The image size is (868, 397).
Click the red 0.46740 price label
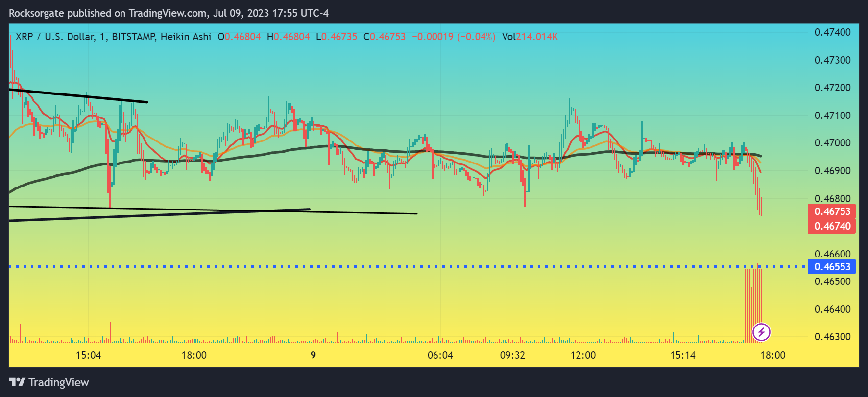click(832, 226)
